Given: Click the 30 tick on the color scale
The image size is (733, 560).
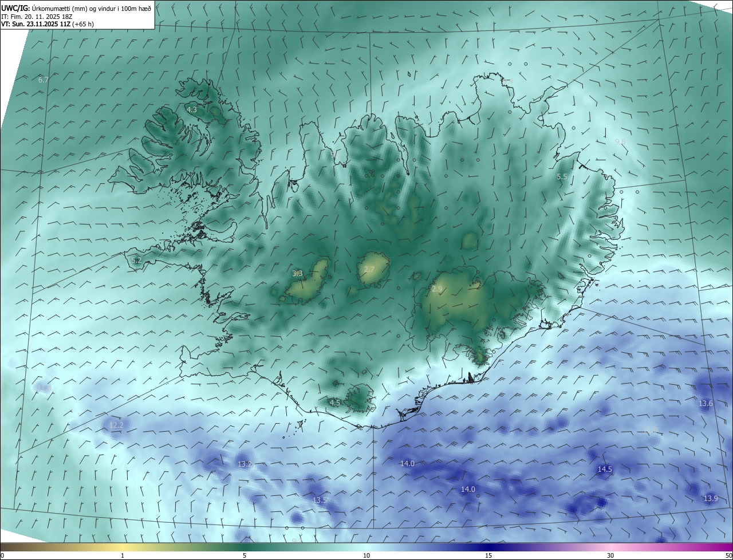Looking at the screenshot, I should (610, 555).
